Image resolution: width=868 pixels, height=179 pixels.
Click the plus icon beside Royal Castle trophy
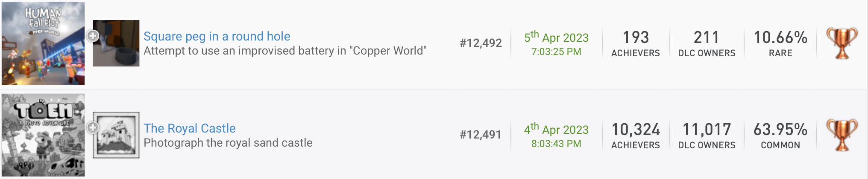point(93,127)
